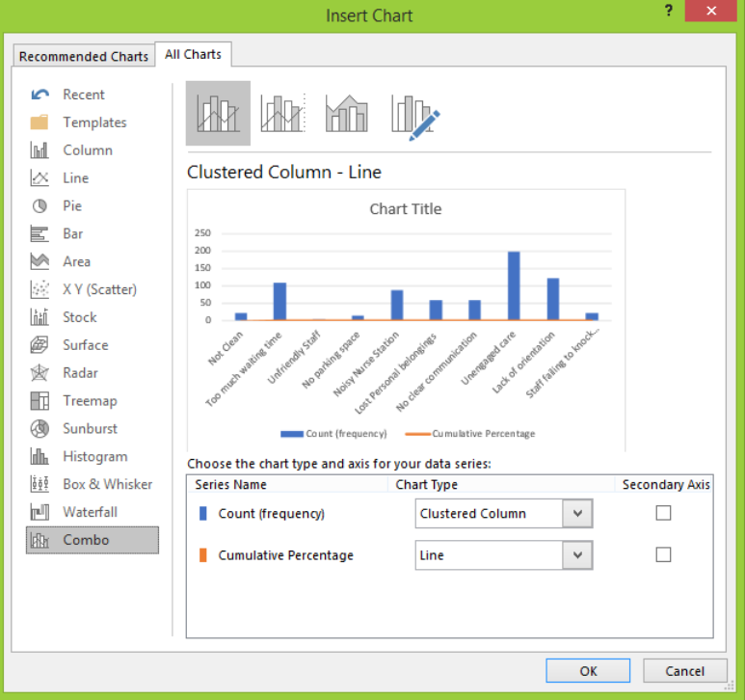Click Cumulative Percentage legend entry in preview
The width and height of the screenshot is (745, 700).
pos(470,433)
